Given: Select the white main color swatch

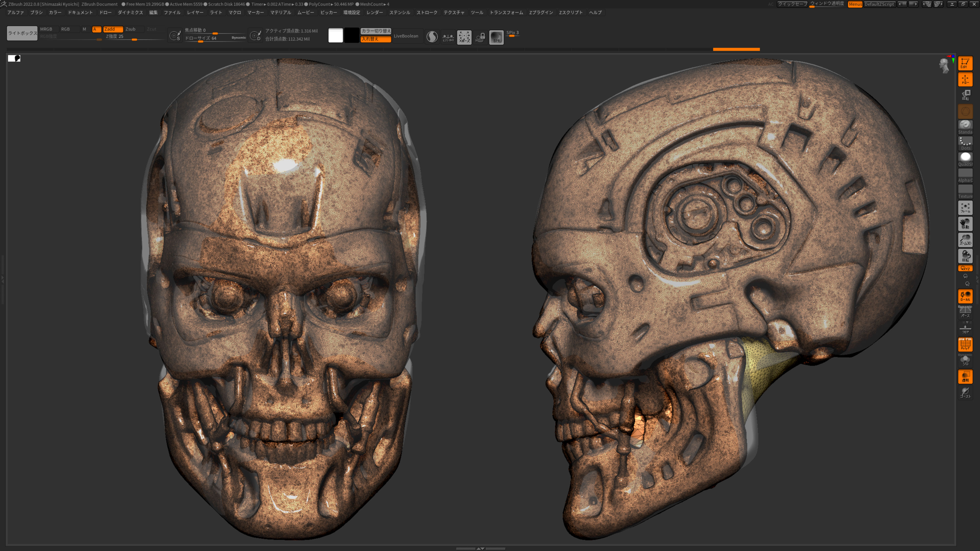Looking at the screenshot, I should point(336,35).
